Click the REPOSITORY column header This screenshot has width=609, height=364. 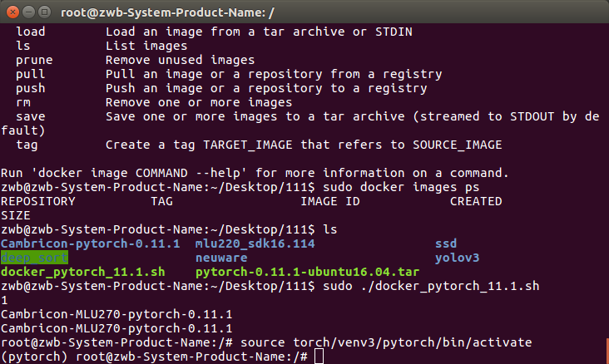pyautogui.click(x=38, y=201)
